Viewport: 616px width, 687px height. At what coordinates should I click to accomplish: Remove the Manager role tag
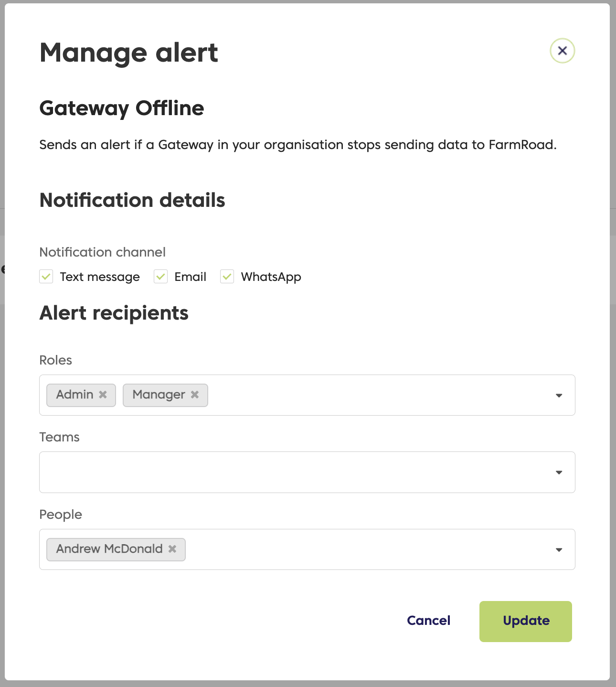click(195, 395)
